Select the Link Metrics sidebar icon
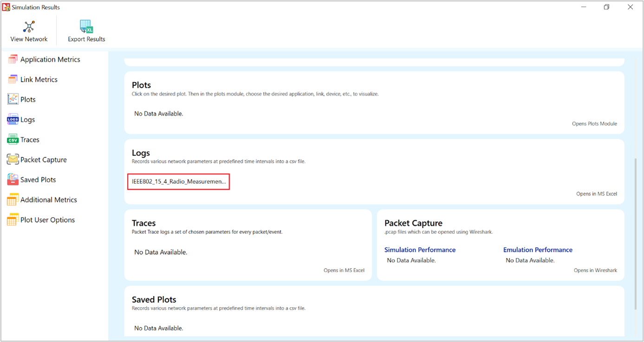644x342 pixels. pos(13,79)
